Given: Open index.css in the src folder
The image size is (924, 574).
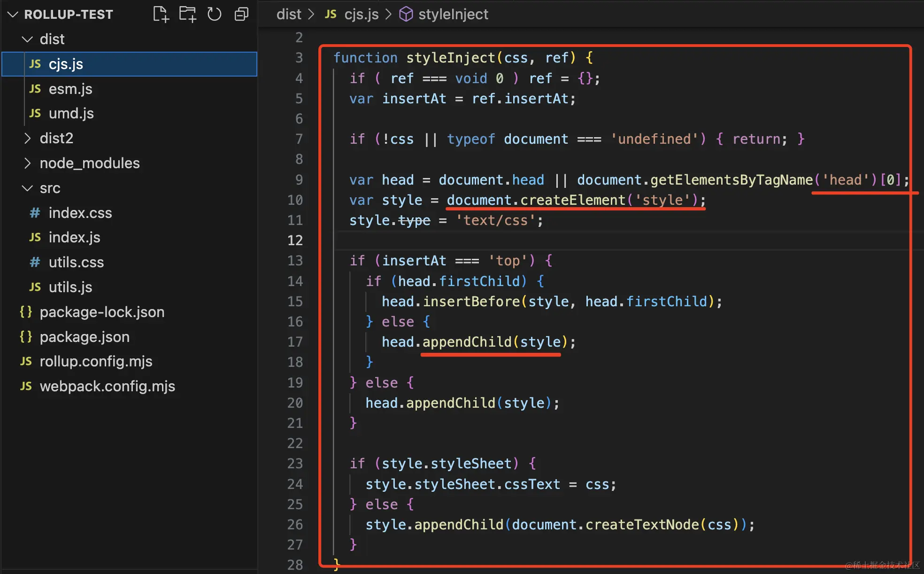Looking at the screenshot, I should (80, 213).
